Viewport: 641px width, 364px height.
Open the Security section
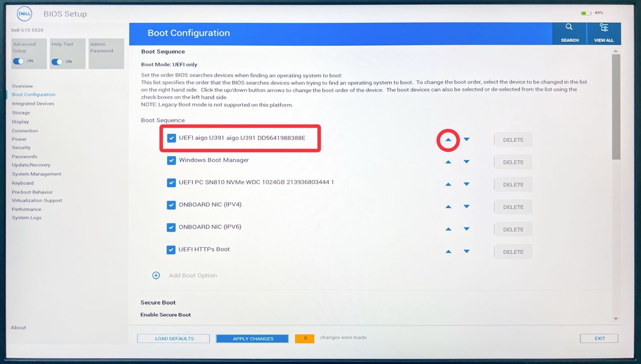[21, 148]
